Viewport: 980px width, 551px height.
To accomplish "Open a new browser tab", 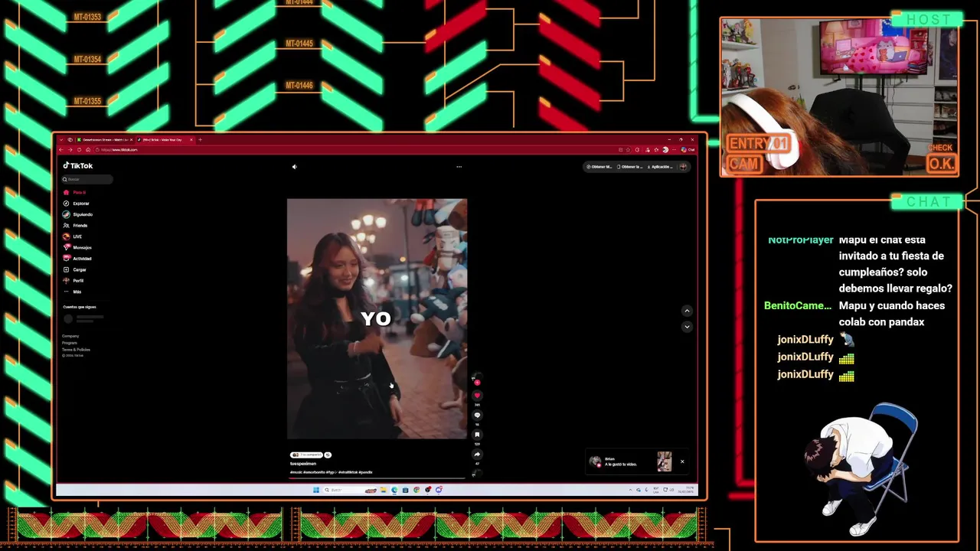I will pyautogui.click(x=201, y=140).
